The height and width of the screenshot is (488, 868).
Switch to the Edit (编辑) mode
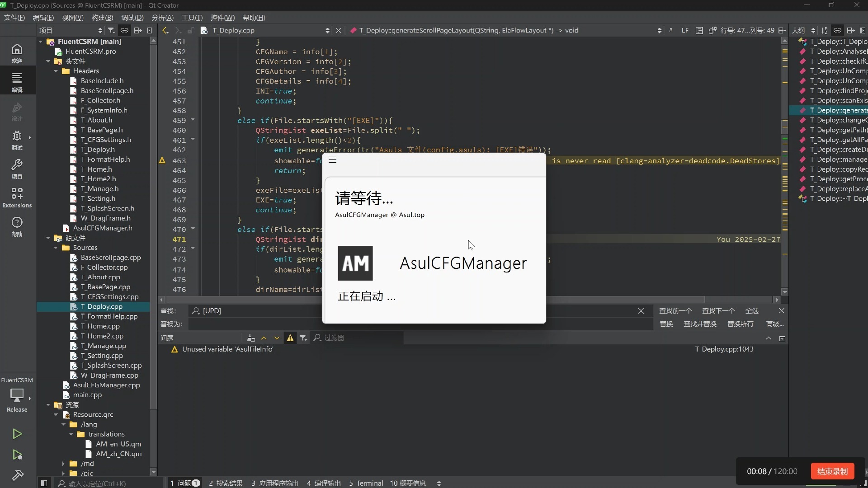click(x=17, y=82)
